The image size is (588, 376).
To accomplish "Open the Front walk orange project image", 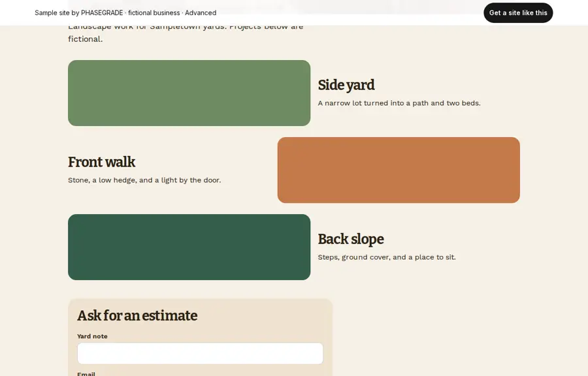I will coord(399,170).
